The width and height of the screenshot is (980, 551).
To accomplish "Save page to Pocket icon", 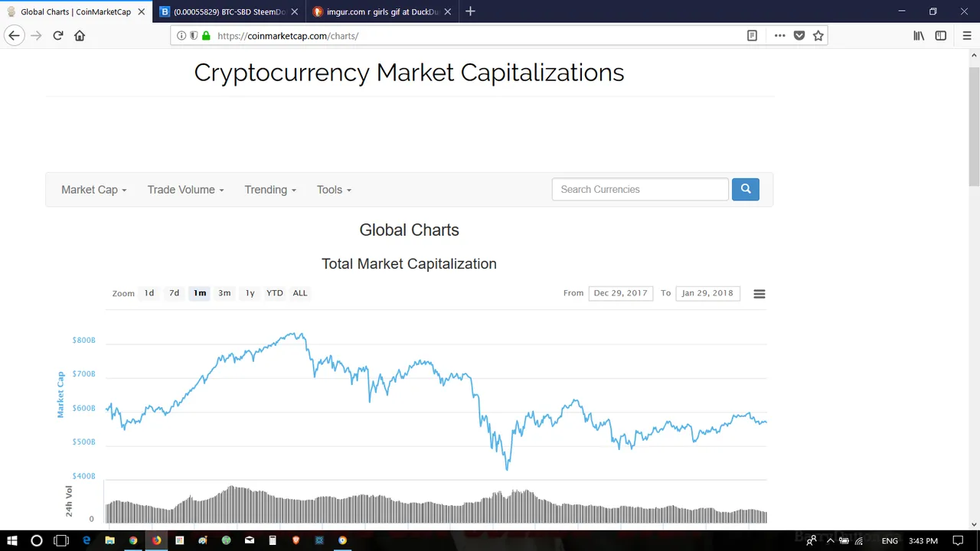I will tap(799, 35).
